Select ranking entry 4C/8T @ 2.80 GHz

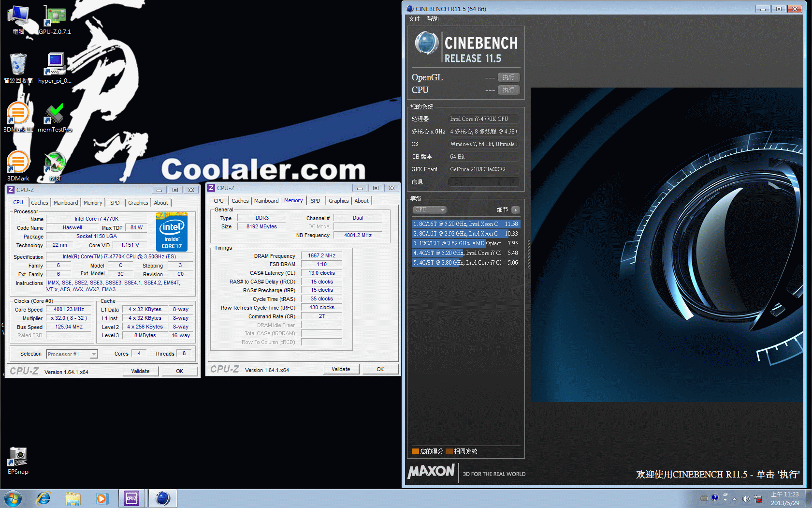[x=466, y=263]
